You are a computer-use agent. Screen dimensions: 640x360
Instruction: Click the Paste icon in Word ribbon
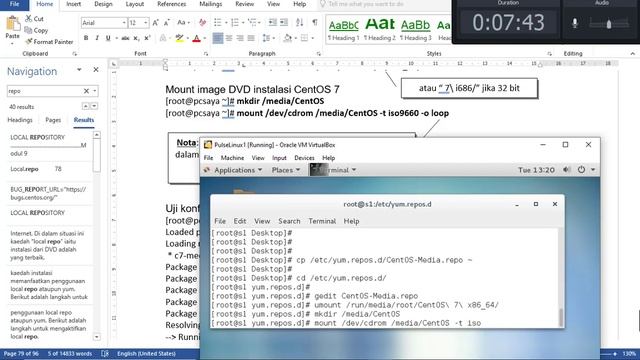point(13,24)
